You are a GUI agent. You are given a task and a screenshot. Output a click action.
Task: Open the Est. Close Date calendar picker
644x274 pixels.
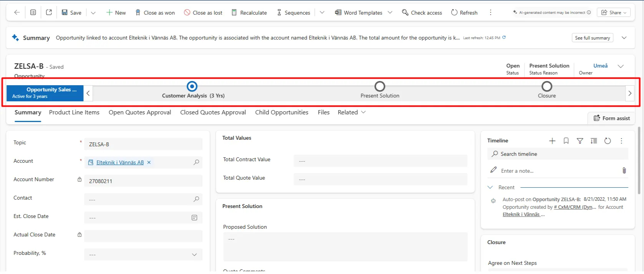pyautogui.click(x=194, y=218)
